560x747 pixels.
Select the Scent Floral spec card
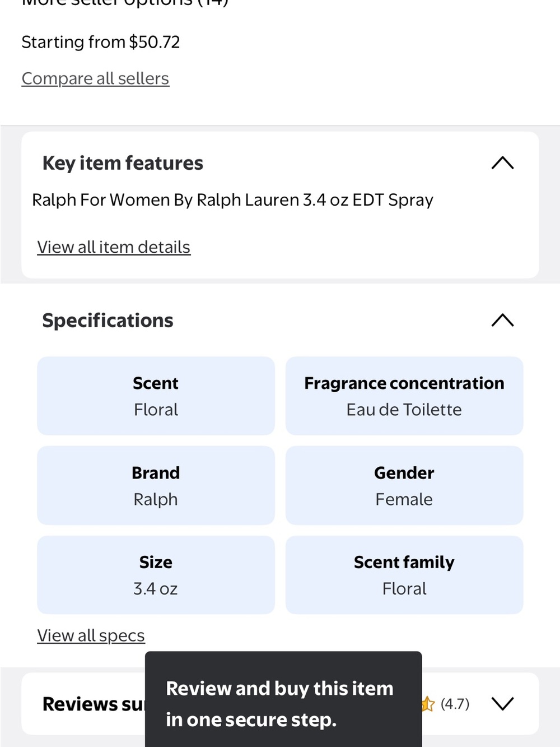click(156, 396)
